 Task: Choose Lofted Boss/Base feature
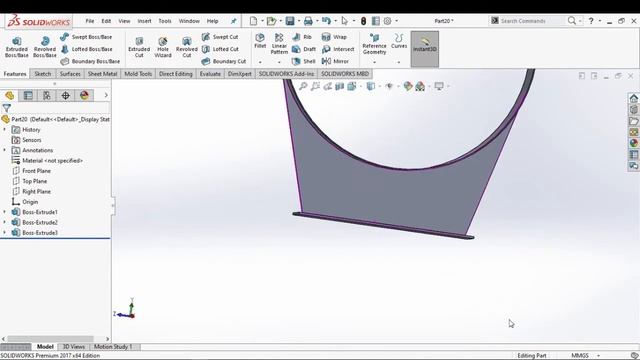point(87,49)
